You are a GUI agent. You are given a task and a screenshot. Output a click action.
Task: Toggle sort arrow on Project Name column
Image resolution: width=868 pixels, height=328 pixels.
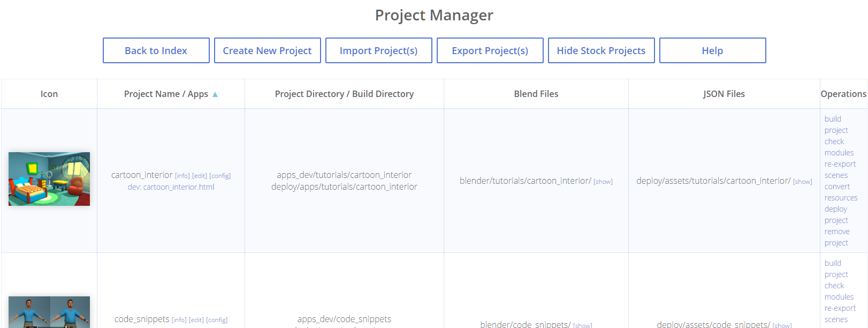pyautogui.click(x=215, y=94)
